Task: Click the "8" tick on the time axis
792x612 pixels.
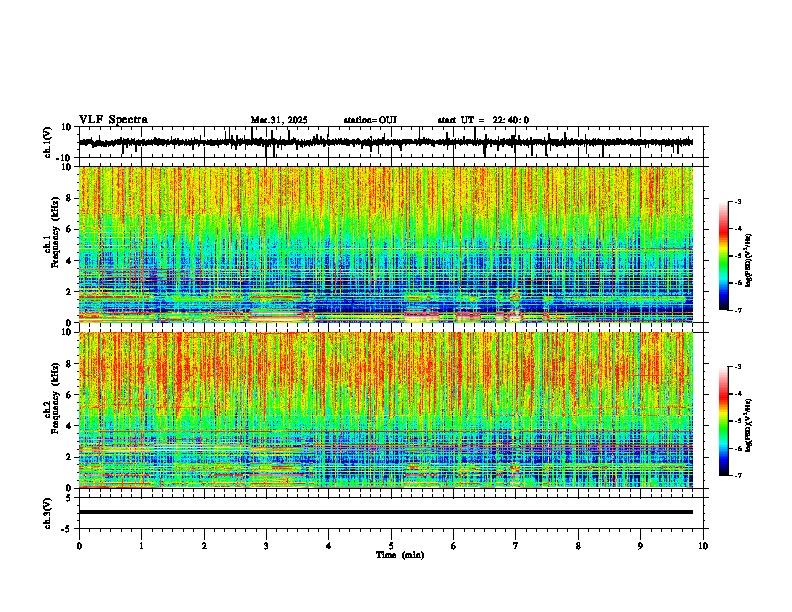Action: point(578,546)
